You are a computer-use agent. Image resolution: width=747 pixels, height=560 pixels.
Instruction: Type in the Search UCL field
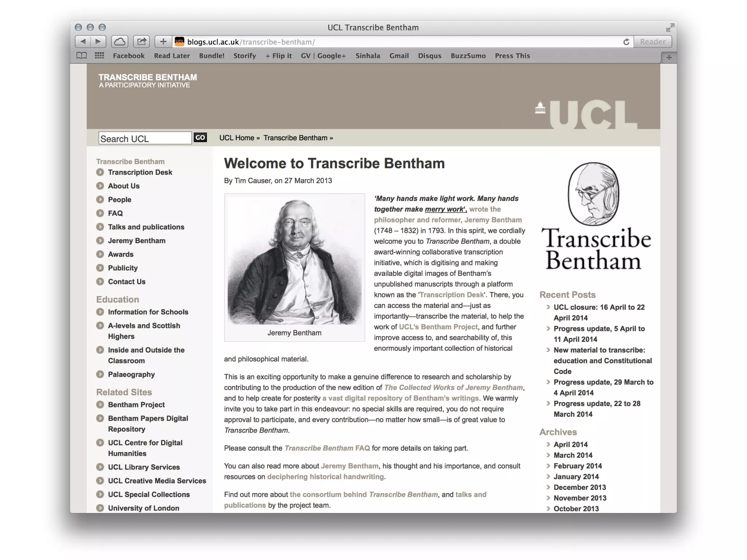[x=145, y=139]
